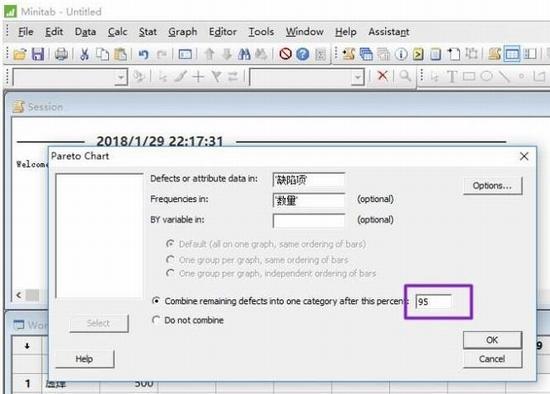Image resolution: width=550 pixels, height=394 pixels.
Task: Select 'One group per graph, independent ordering' option
Action: pyautogui.click(x=170, y=273)
